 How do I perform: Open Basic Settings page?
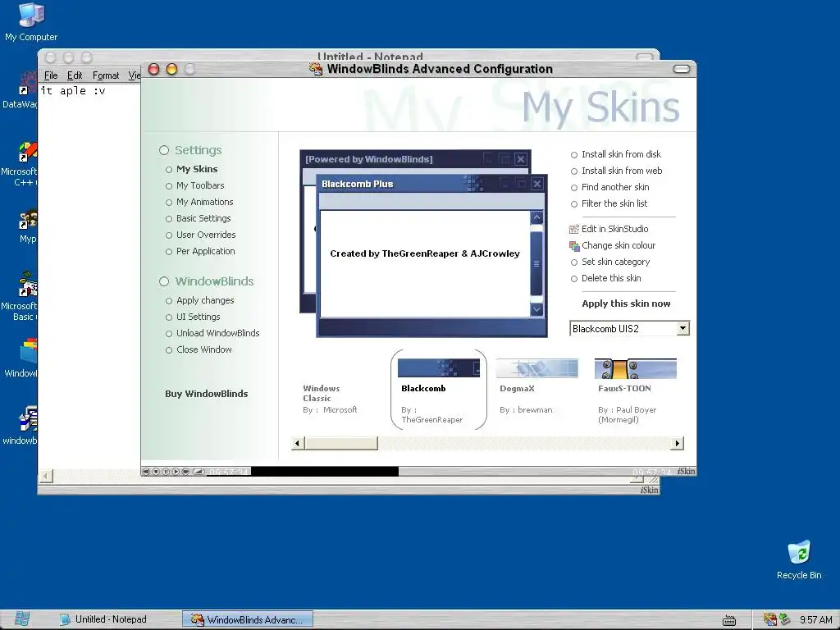(203, 218)
